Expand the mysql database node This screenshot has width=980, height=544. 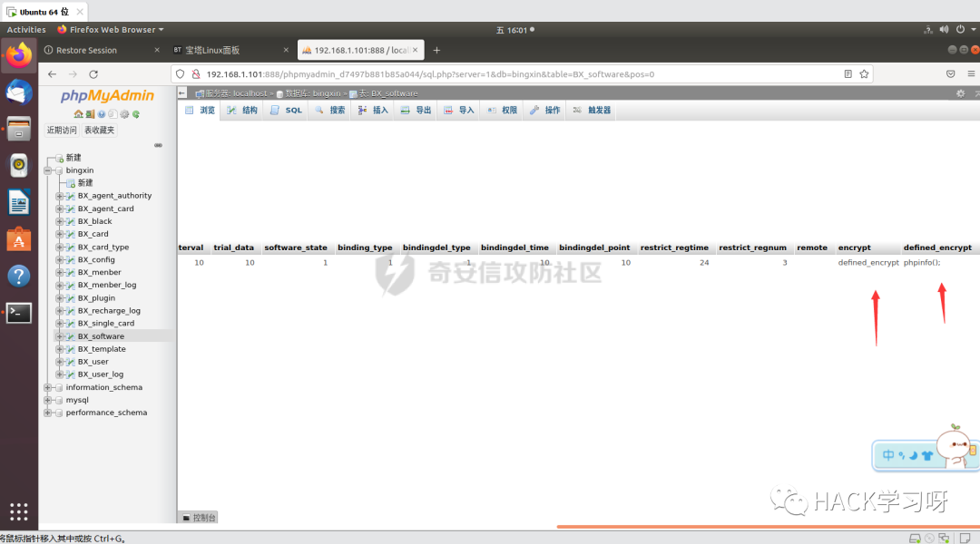click(x=48, y=400)
